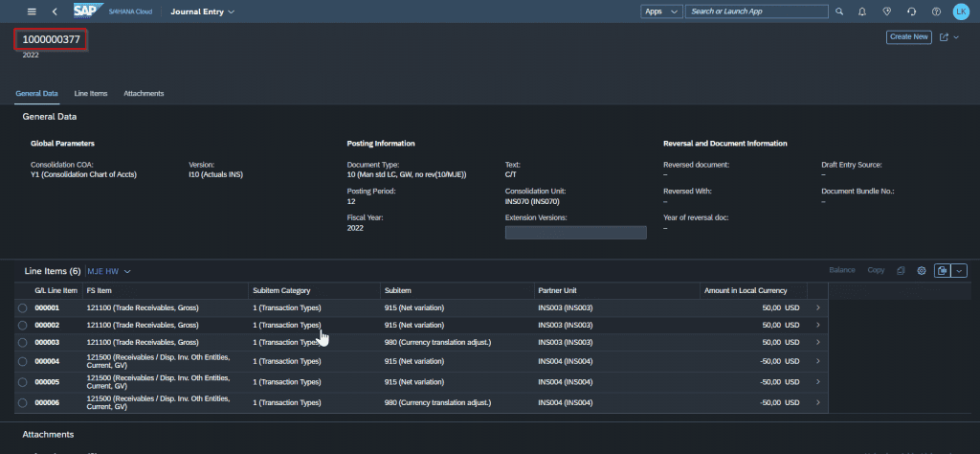This screenshot has height=454, width=980.
Task: Open notifications bell
Action: tap(862, 11)
